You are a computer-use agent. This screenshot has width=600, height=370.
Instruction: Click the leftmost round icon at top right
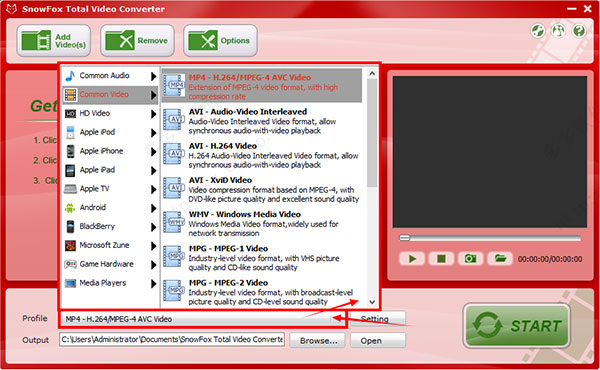coord(538,30)
